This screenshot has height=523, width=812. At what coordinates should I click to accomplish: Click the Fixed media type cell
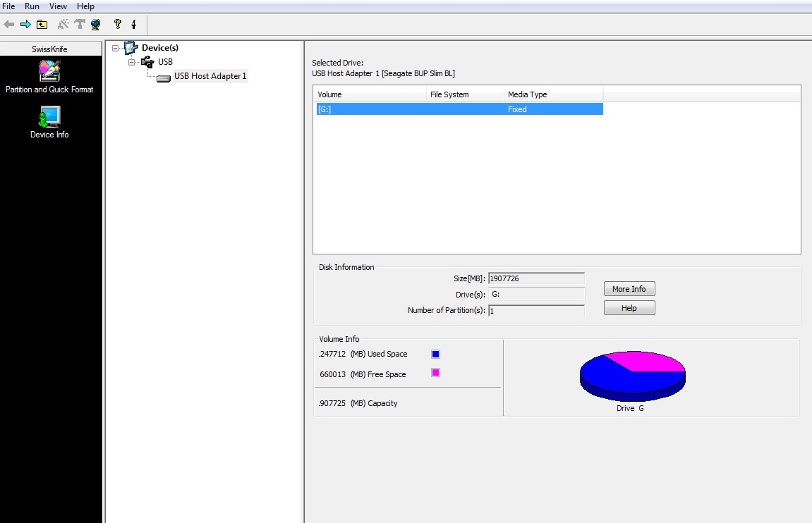coord(517,109)
